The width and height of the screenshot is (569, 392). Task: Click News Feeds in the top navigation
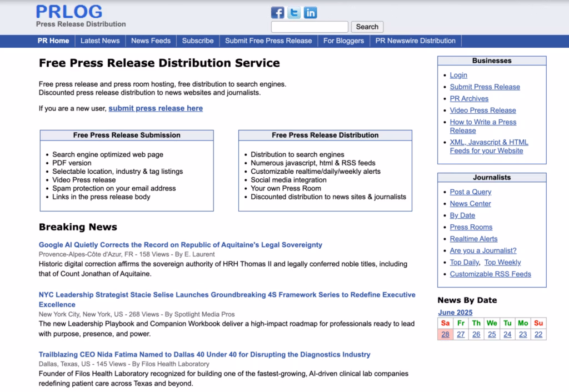click(151, 41)
